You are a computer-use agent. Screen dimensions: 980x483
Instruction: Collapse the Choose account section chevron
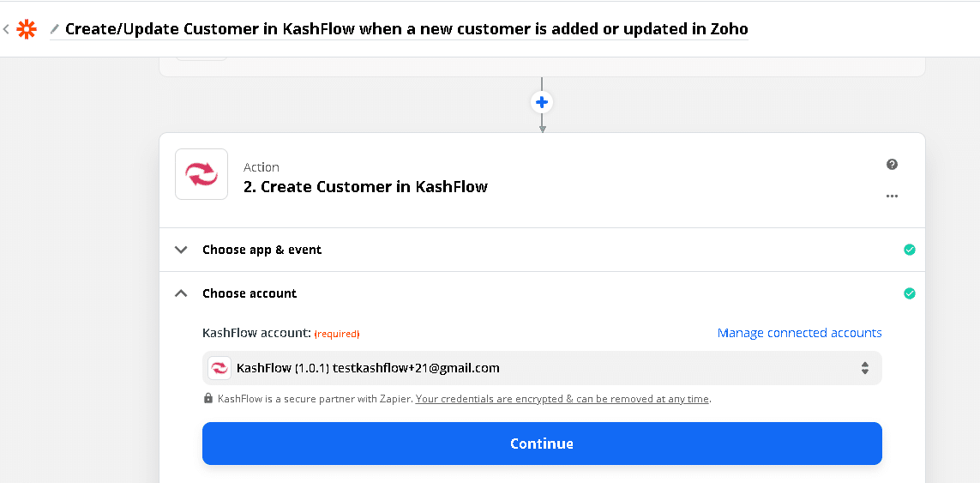coord(181,293)
